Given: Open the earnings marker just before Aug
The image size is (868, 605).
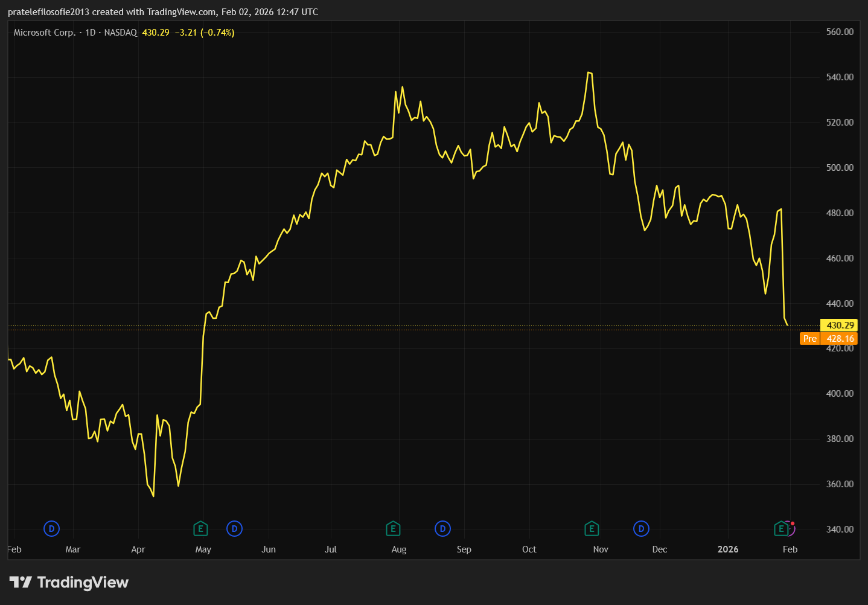Looking at the screenshot, I should tap(393, 529).
